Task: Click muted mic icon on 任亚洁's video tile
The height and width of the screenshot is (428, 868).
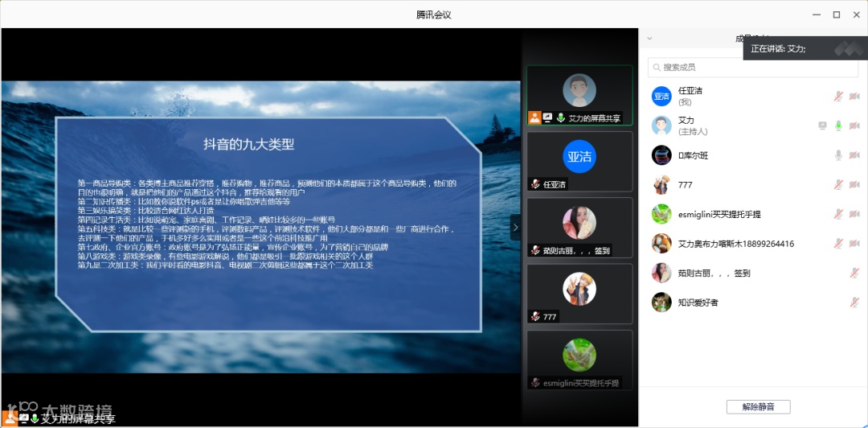Action: click(534, 184)
